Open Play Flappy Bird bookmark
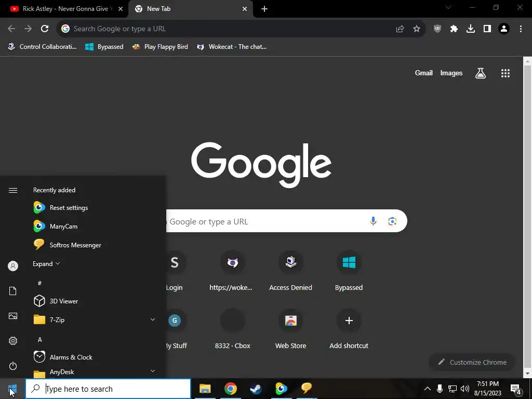The image size is (532, 399). [x=160, y=47]
